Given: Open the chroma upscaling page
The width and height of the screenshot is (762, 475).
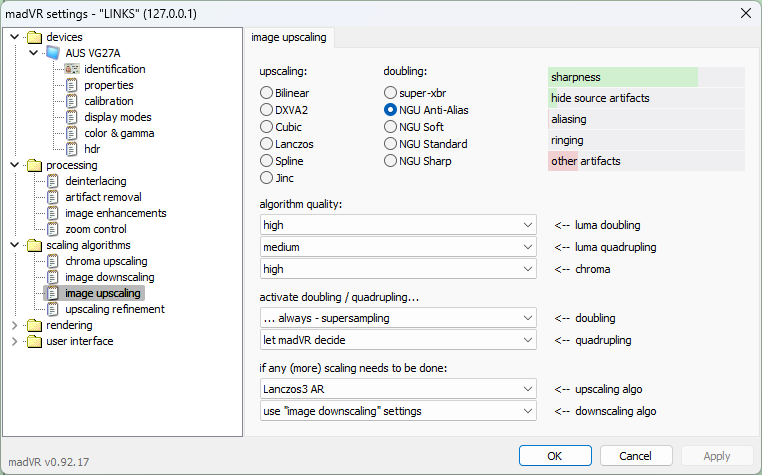Looking at the screenshot, I should coord(106,262).
